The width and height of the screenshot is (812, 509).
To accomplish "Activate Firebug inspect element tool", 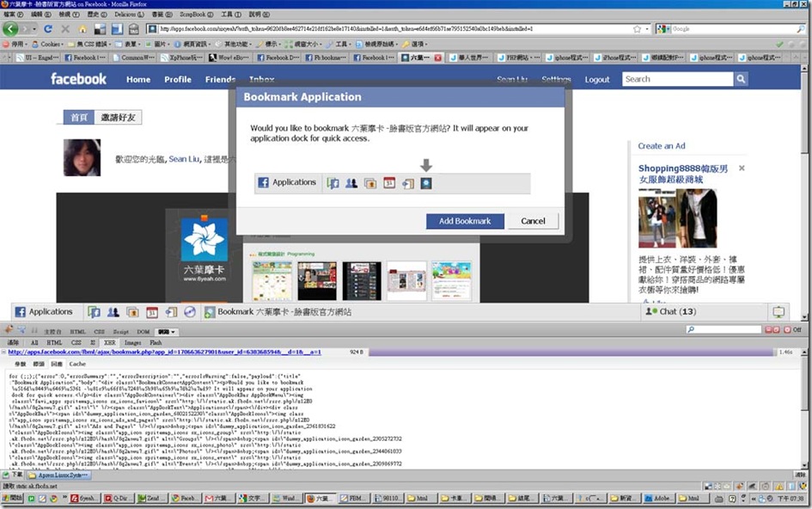I will tap(21, 329).
